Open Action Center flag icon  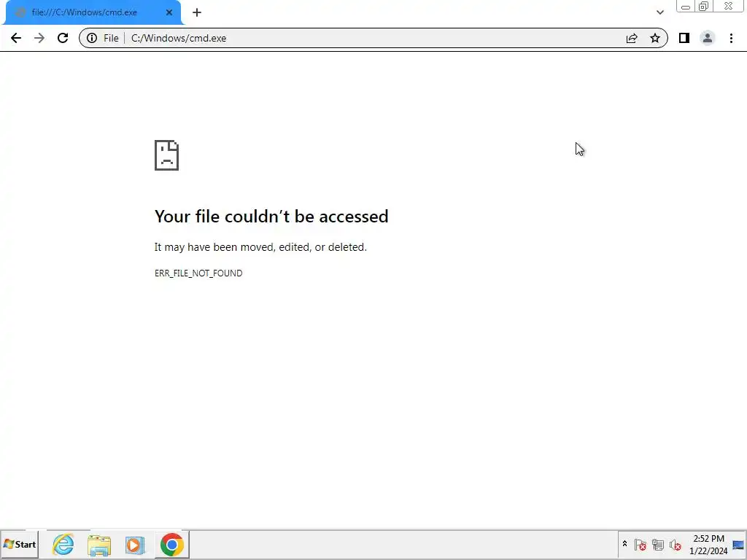point(640,544)
